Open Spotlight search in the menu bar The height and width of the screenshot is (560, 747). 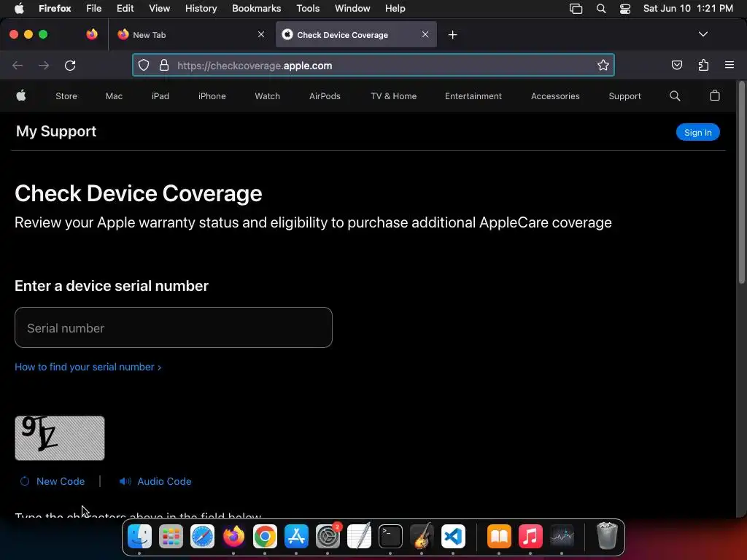coord(601,9)
